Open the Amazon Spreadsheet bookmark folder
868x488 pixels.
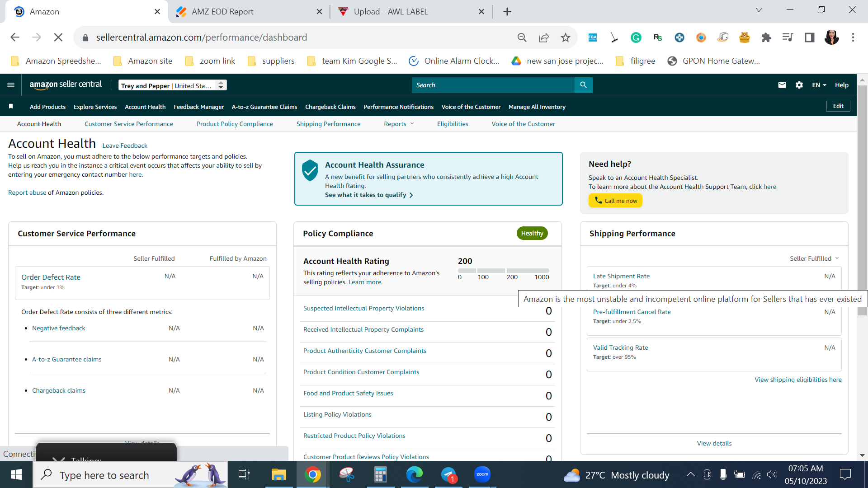coord(56,61)
